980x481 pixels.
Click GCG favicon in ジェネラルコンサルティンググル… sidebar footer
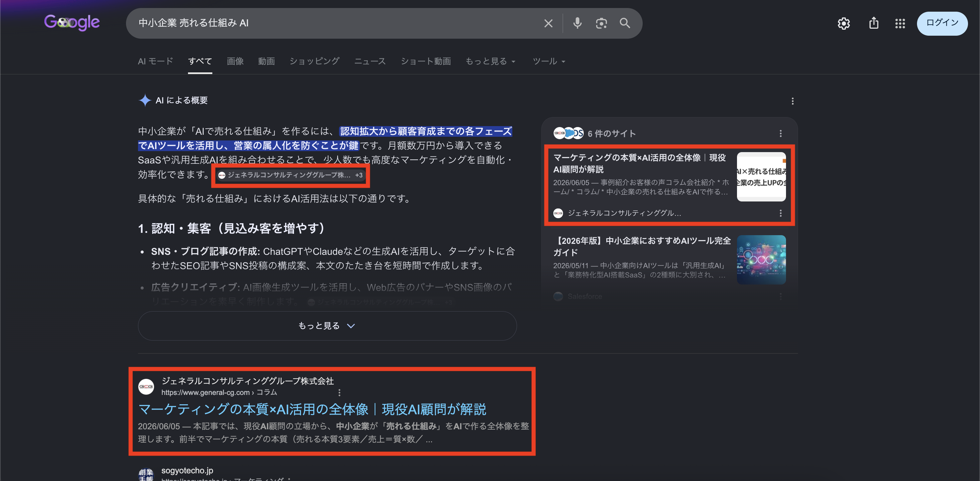(558, 213)
